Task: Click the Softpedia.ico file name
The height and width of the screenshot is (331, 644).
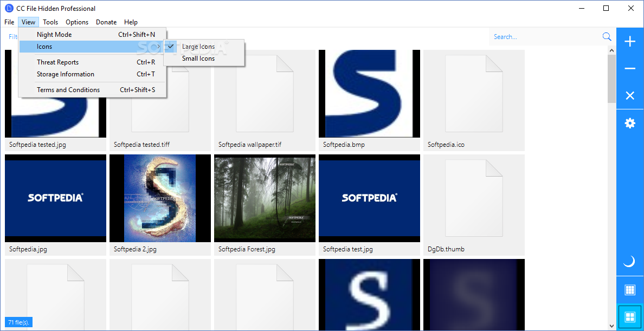Action: (446, 145)
